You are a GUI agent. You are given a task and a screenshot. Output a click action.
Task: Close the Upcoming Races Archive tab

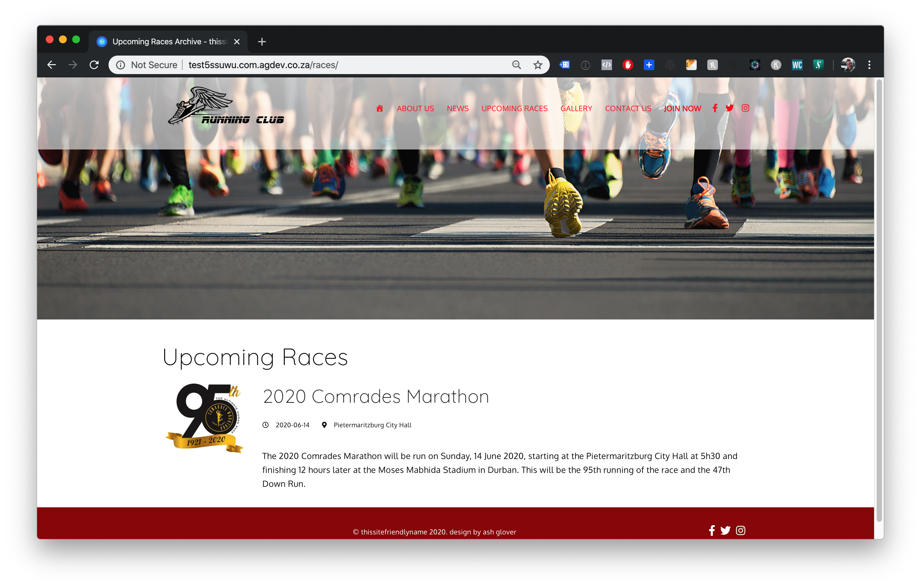237,42
